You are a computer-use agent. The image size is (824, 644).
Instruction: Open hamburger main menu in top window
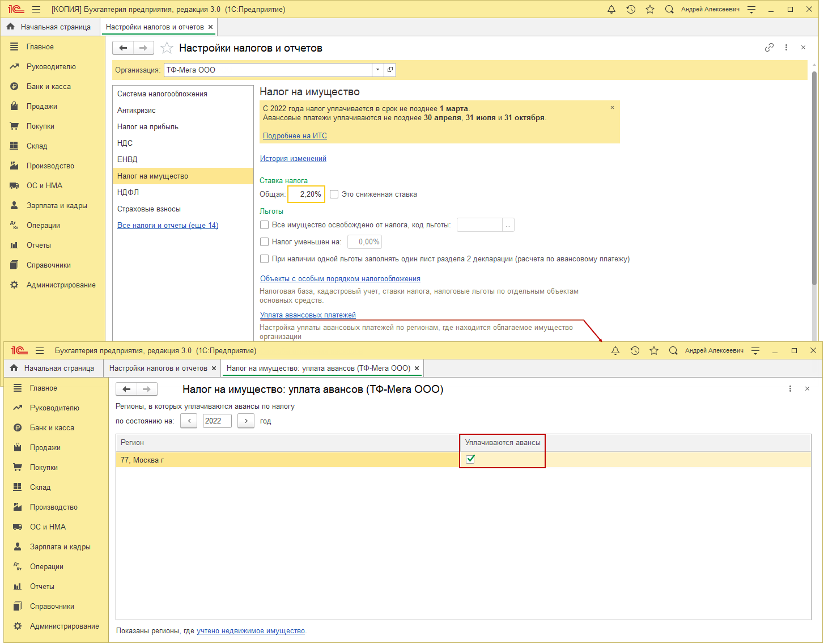36,10
